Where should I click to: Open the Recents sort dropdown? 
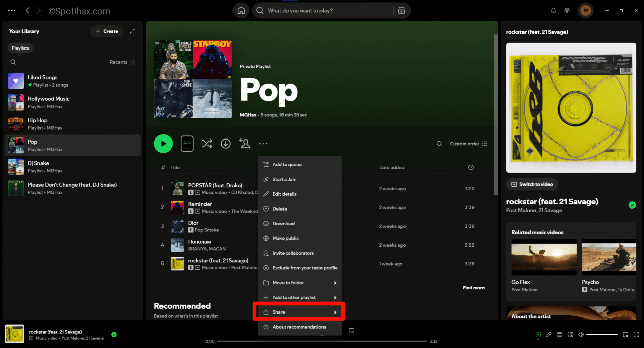click(x=123, y=62)
